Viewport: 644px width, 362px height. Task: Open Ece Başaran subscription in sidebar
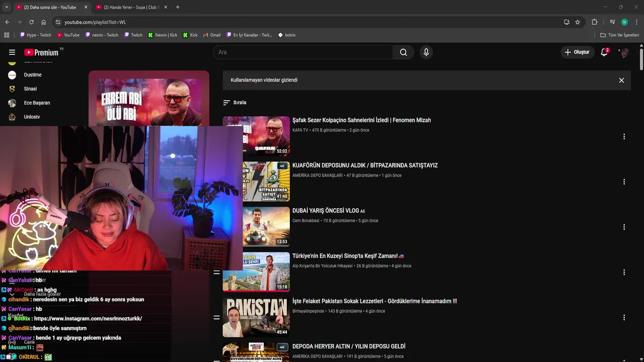pos(37,103)
